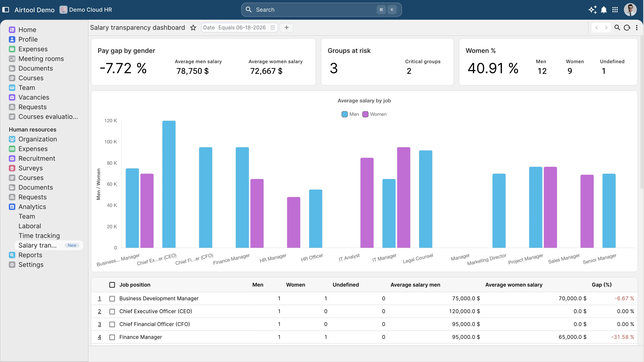Open the user avatar menu

[630, 10]
